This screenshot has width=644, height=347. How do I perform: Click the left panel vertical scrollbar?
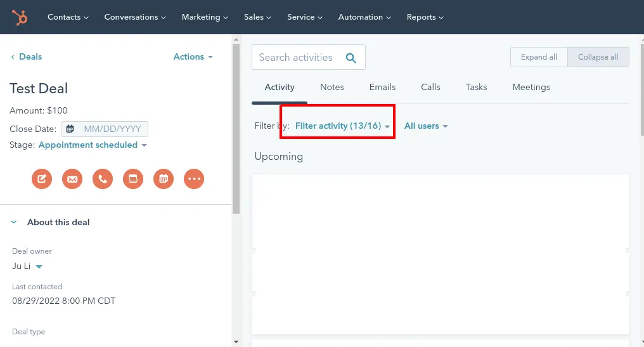coord(236,128)
